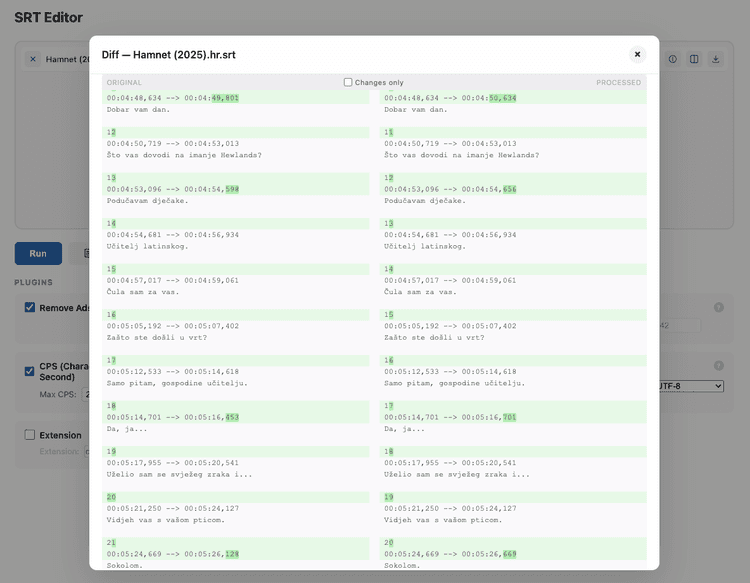Open the diff view icon

pos(694,59)
